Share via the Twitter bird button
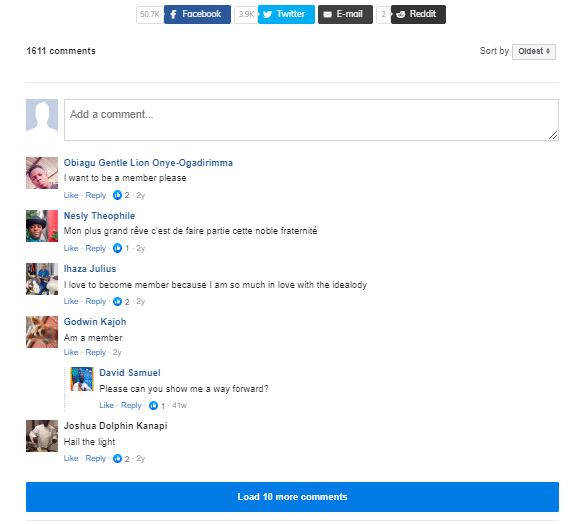 (x=286, y=14)
